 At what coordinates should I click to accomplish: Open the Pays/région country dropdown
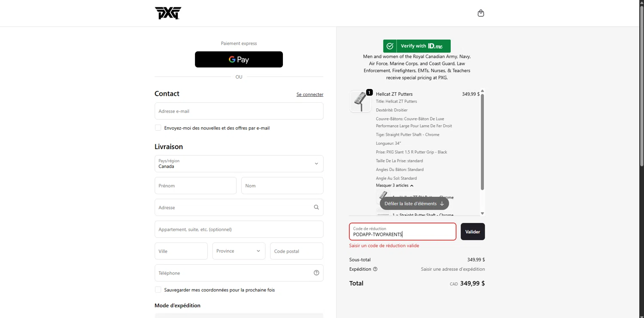[x=239, y=164]
